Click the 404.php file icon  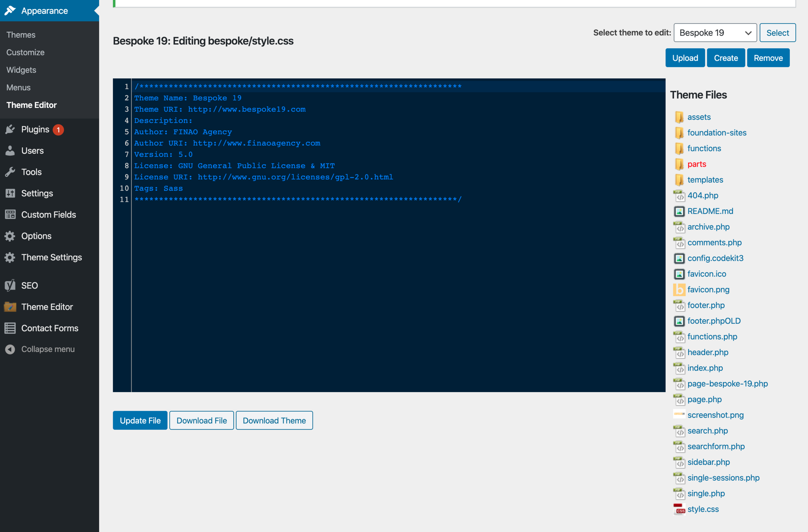pyautogui.click(x=679, y=196)
